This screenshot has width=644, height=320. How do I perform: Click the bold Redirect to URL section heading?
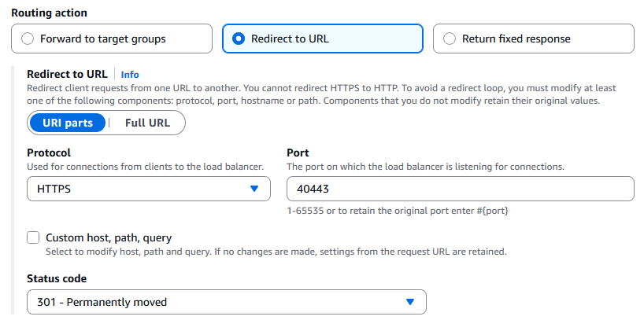(67, 74)
